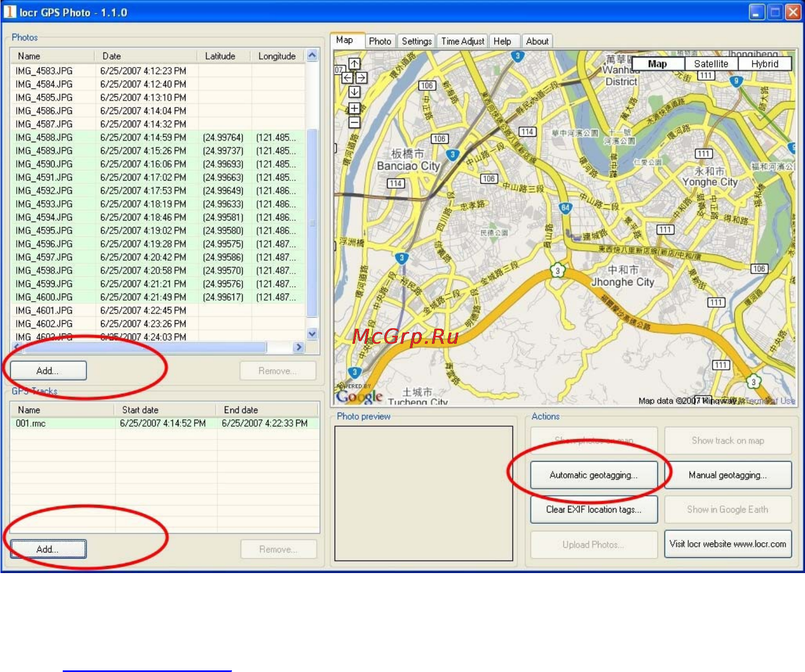Sort photos by the Date column header
This screenshot has width=805, height=672.
coord(146,56)
